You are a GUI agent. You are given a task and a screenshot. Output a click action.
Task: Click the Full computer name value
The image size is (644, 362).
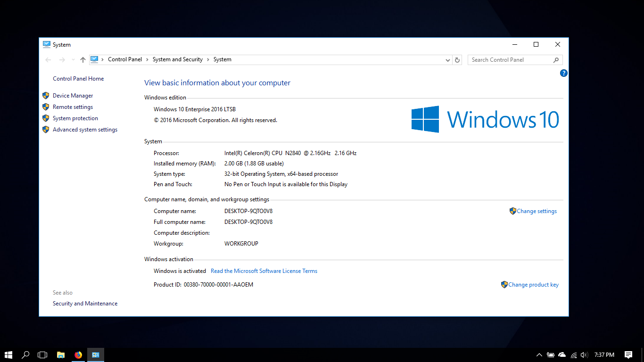pos(248,222)
